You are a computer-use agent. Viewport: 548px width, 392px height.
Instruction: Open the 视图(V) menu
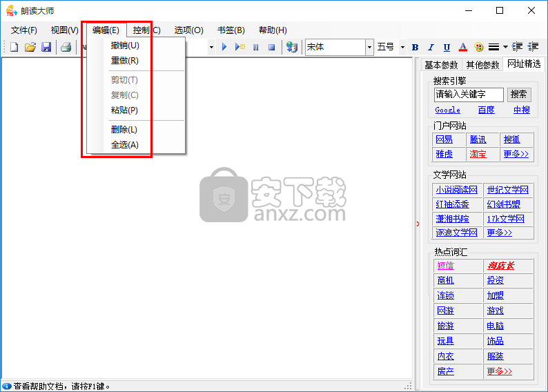(x=64, y=30)
